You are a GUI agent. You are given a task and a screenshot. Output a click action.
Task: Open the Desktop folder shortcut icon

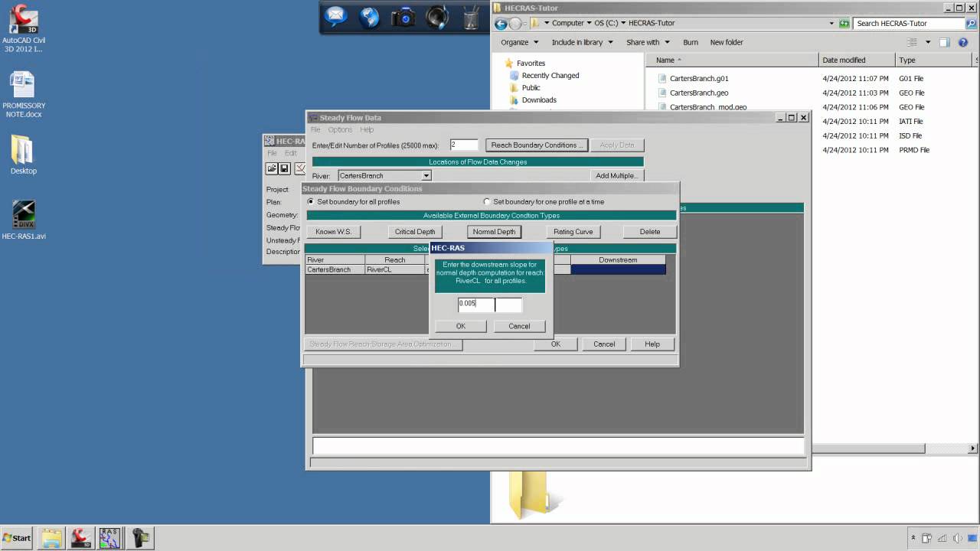pos(23,155)
